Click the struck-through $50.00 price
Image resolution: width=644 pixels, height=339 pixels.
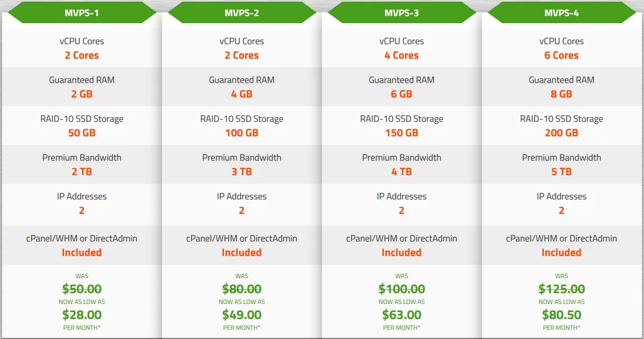82,289
